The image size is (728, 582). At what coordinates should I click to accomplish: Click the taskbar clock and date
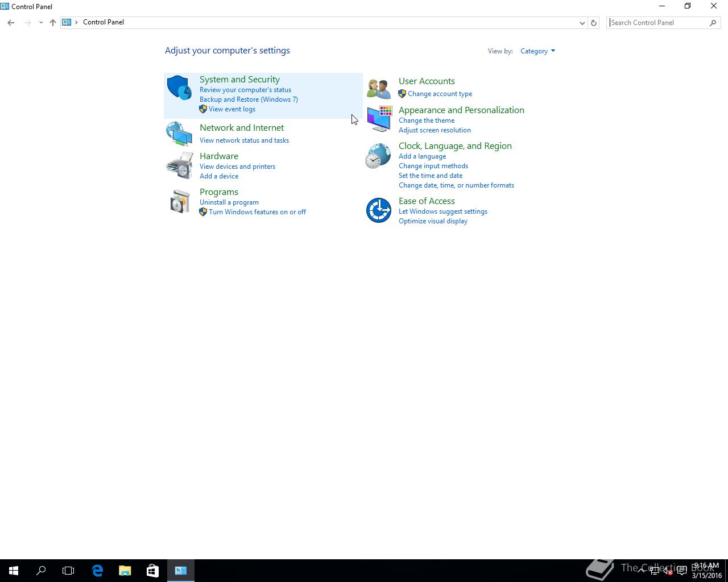706,571
